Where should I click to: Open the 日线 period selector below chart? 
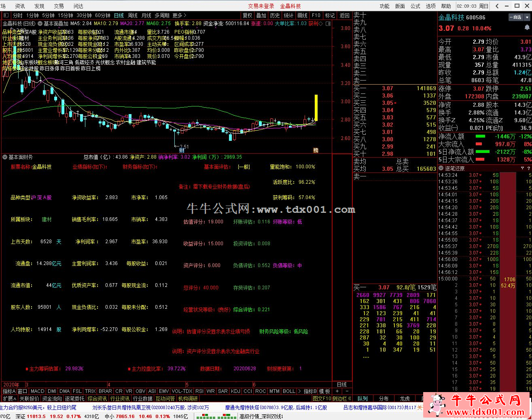(x=342, y=384)
